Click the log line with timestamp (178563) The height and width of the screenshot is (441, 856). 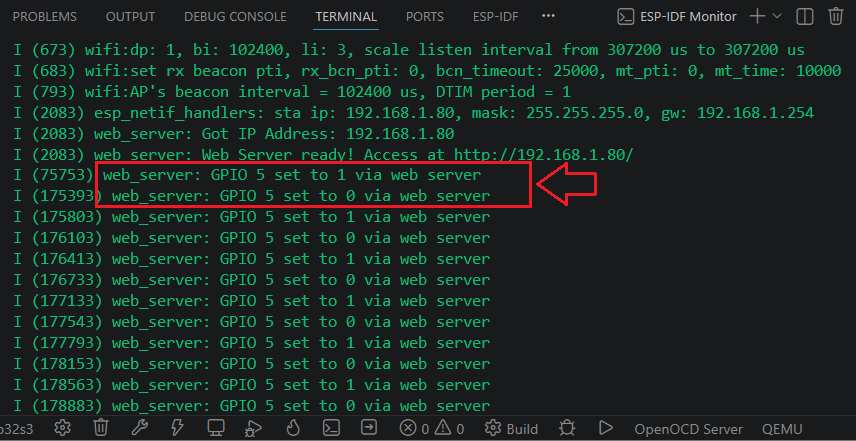tap(251, 385)
